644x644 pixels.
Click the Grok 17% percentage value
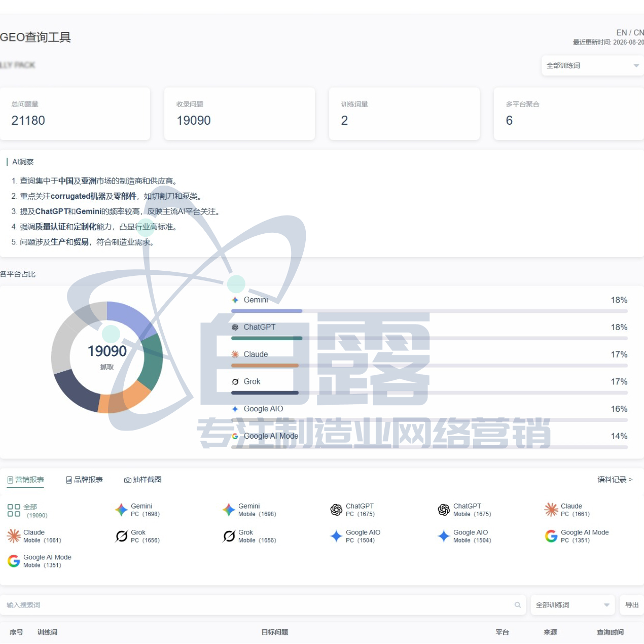click(x=619, y=381)
